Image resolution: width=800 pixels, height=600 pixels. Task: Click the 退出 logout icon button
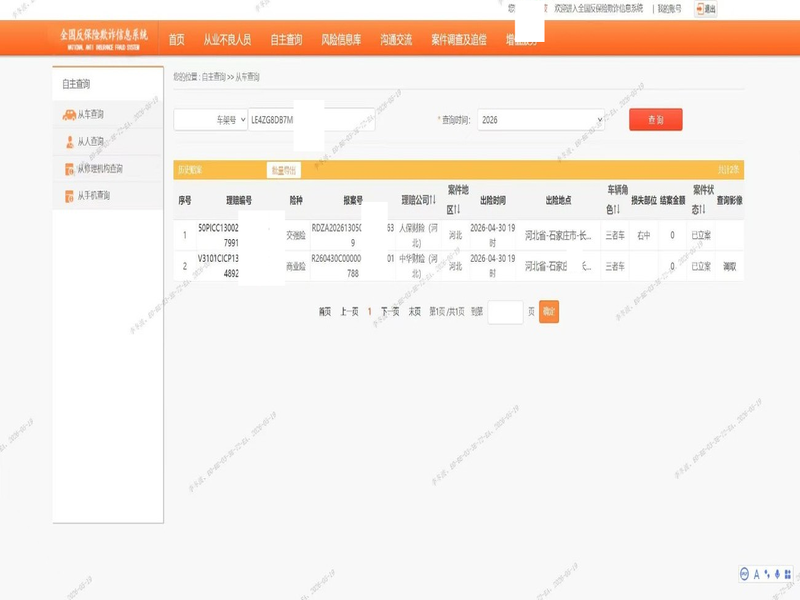706,9
